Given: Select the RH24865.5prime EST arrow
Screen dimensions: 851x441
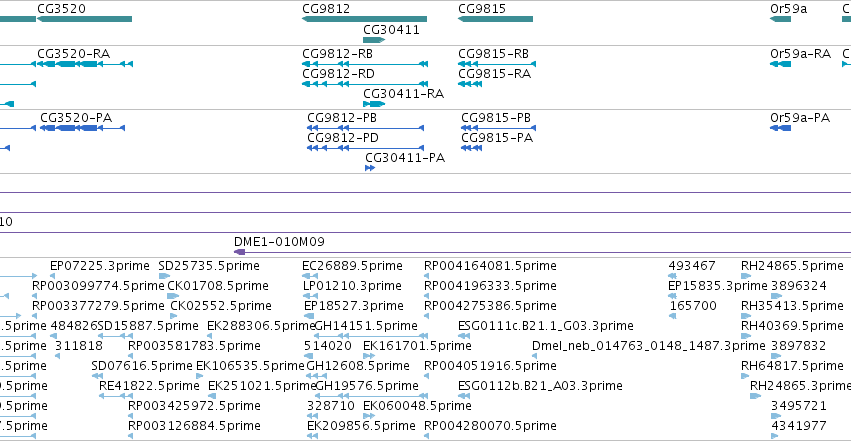Looking at the screenshot, I should 746,276.
